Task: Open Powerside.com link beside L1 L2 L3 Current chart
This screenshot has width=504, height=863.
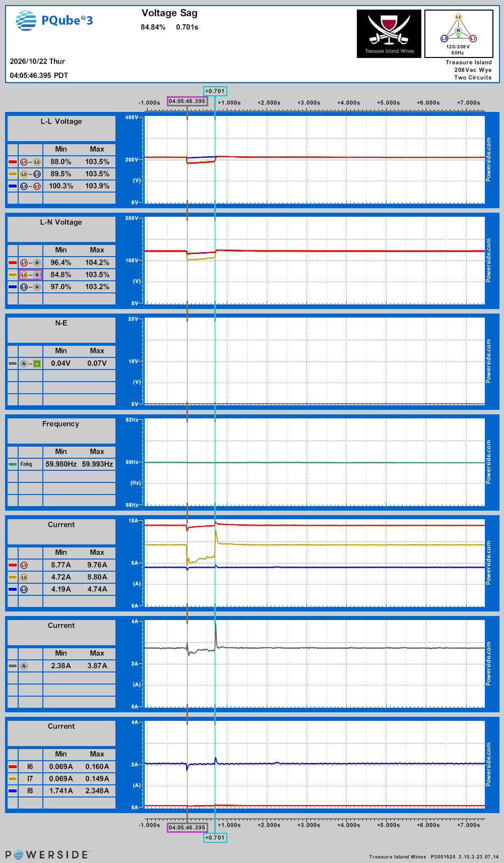Action: point(488,563)
